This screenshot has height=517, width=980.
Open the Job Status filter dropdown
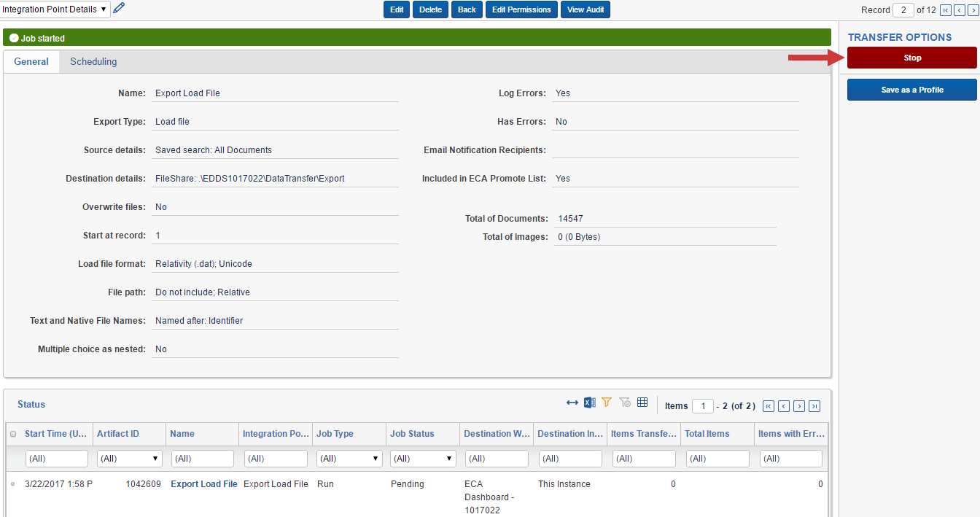424,459
